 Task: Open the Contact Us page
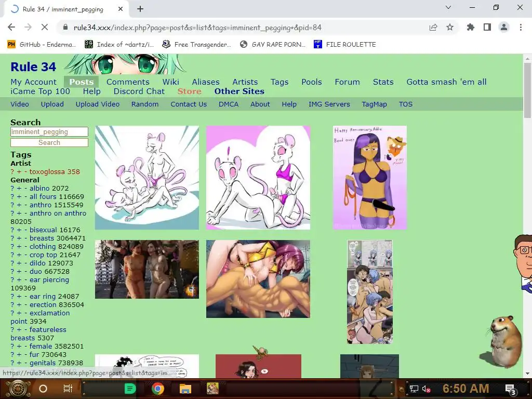pos(189,104)
